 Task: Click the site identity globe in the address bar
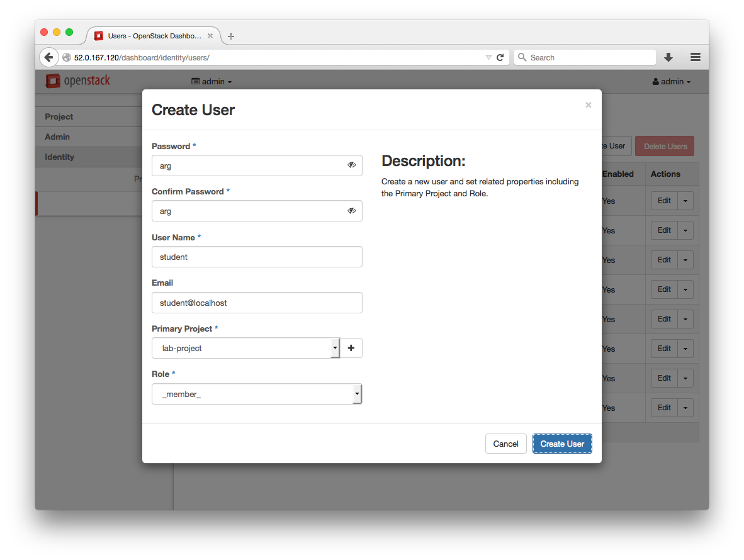click(x=67, y=57)
